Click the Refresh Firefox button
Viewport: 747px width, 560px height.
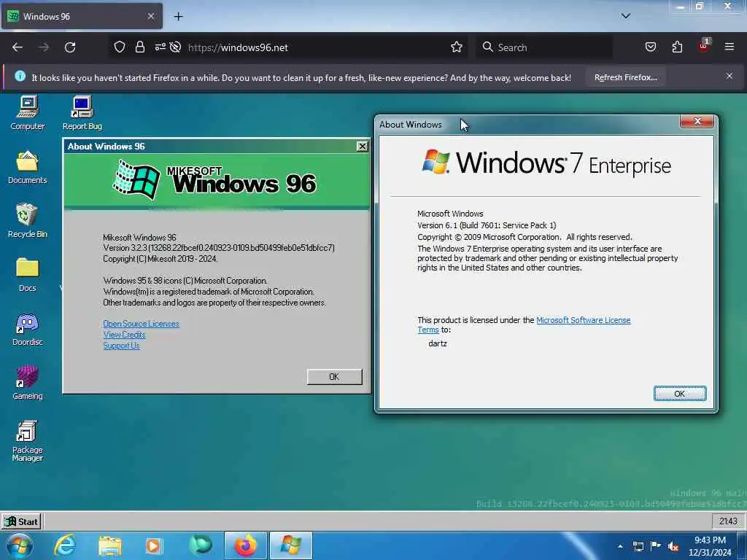[x=625, y=77]
